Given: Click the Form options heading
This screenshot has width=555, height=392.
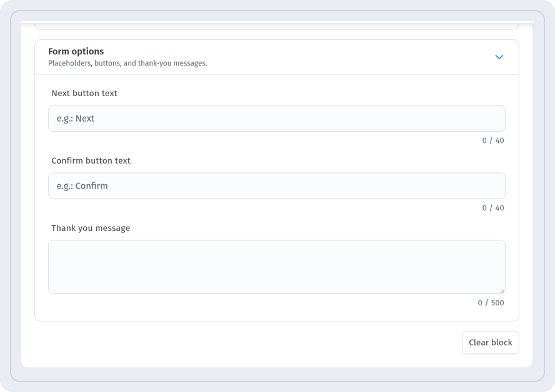Looking at the screenshot, I should (76, 51).
